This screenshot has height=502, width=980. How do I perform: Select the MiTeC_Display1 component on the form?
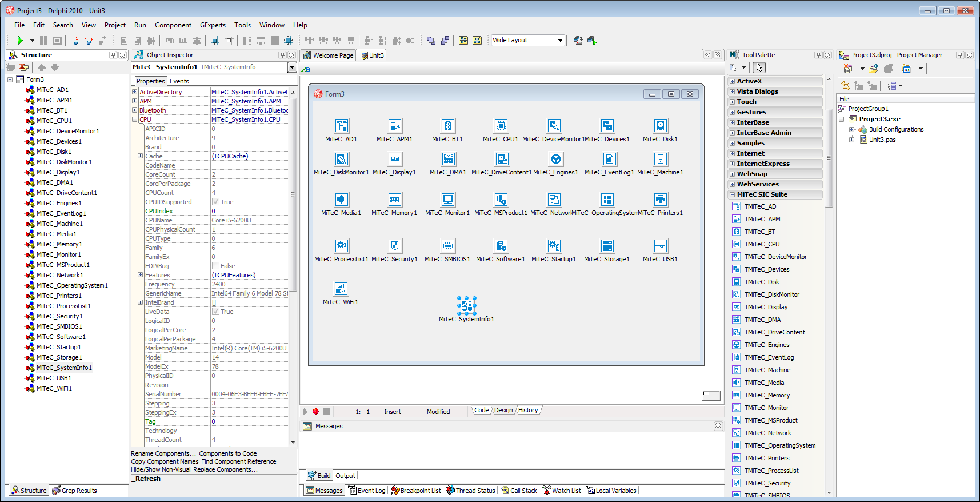395,159
